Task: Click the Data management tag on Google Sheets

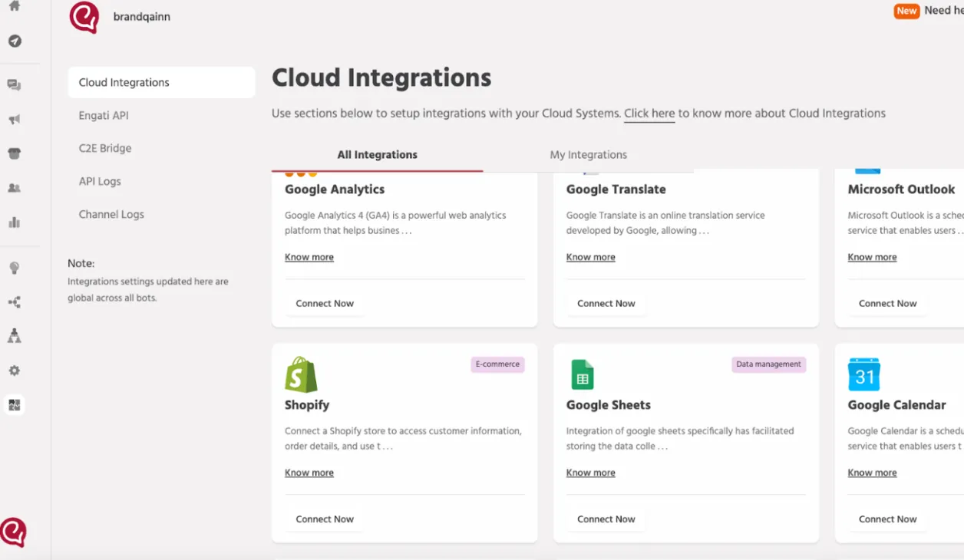Action: [x=768, y=364]
